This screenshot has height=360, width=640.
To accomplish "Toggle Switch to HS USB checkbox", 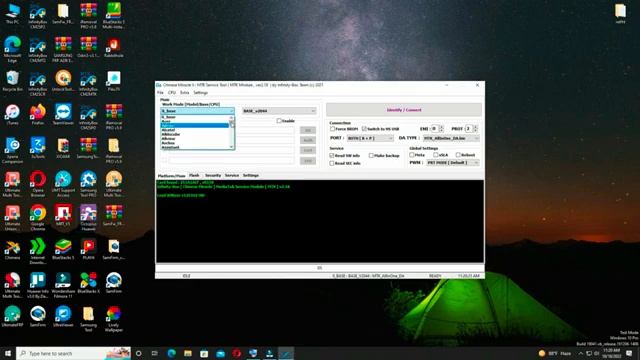I will click(364, 129).
